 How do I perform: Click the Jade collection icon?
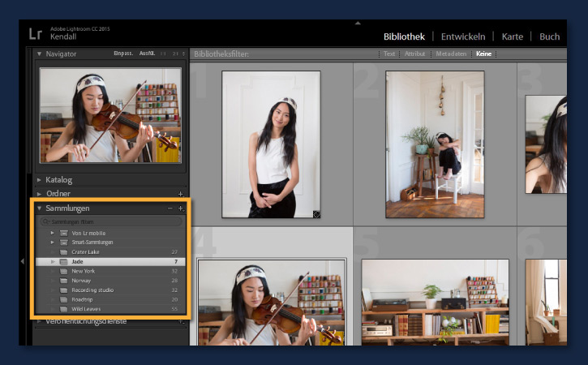[64, 261]
